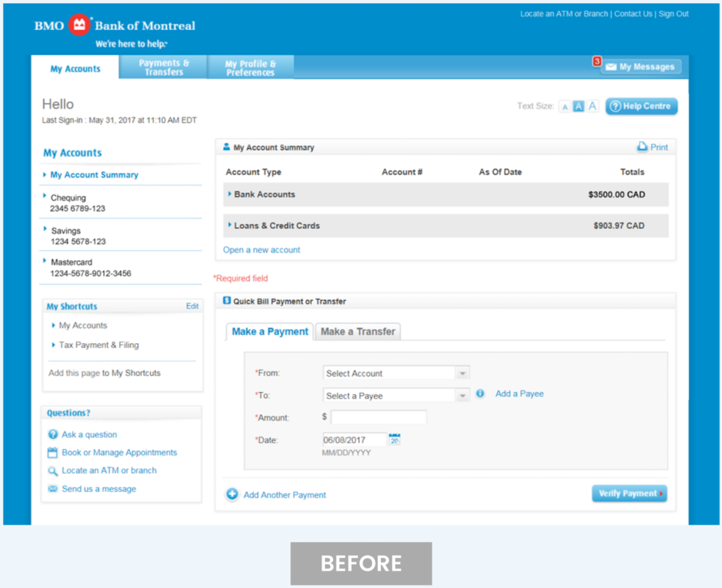Open My Messages envelope button
The image size is (722, 588).
pyautogui.click(x=641, y=67)
